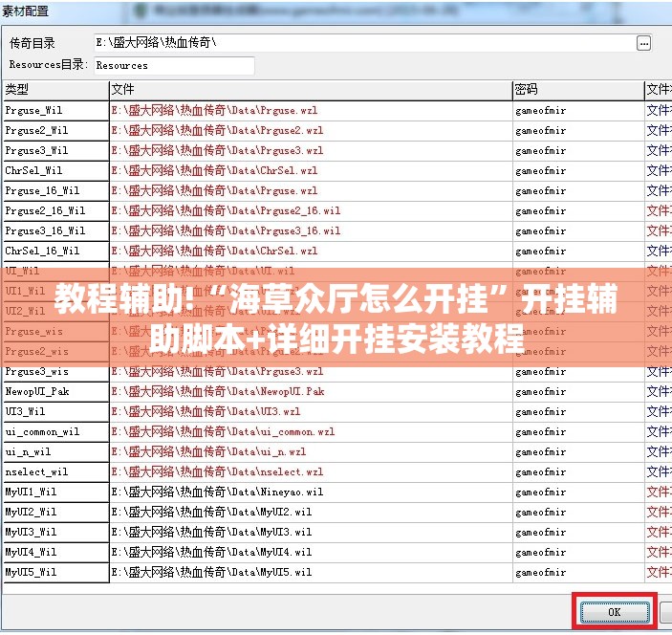Click the Data\MyUI4.wil file path
672x635 pixels.
point(211,553)
